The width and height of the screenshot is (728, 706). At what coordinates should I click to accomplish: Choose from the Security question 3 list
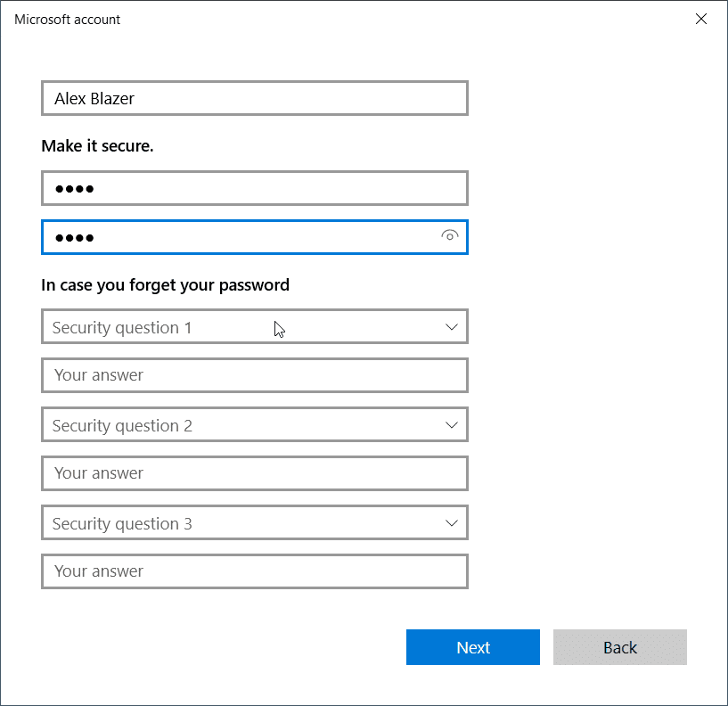[254, 523]
